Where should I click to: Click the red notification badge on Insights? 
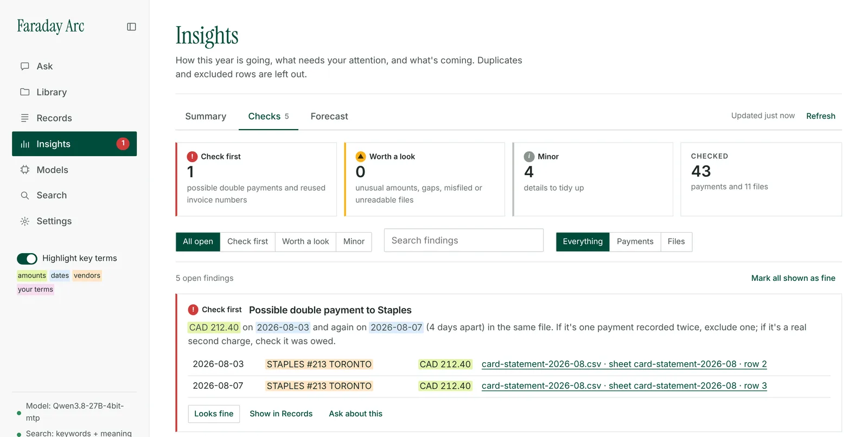click(x=123, y=144)
